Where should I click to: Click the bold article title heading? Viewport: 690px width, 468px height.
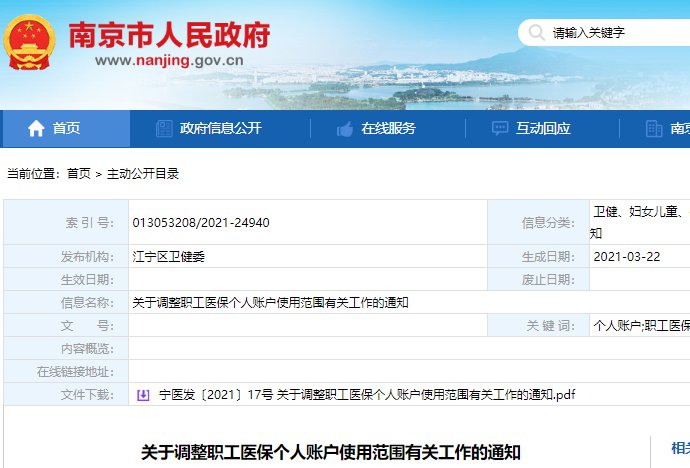coord(330,453)
